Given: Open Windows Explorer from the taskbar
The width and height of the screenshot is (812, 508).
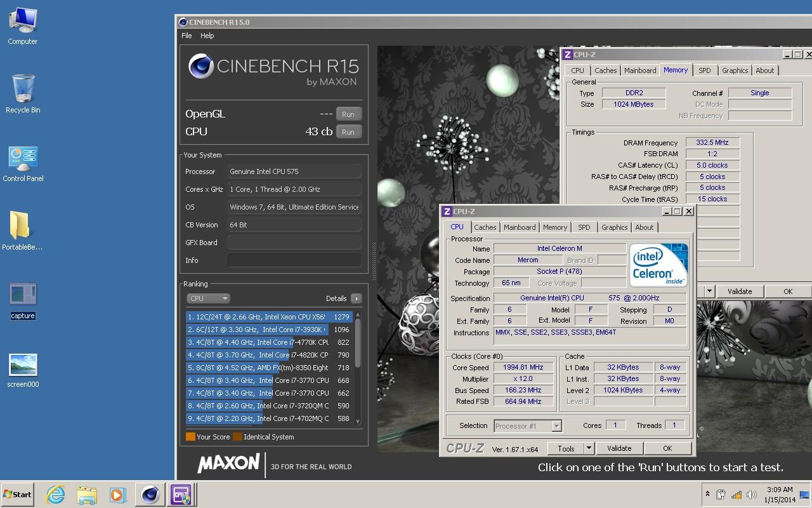Looking at the screenshot, I should [87, 494].
